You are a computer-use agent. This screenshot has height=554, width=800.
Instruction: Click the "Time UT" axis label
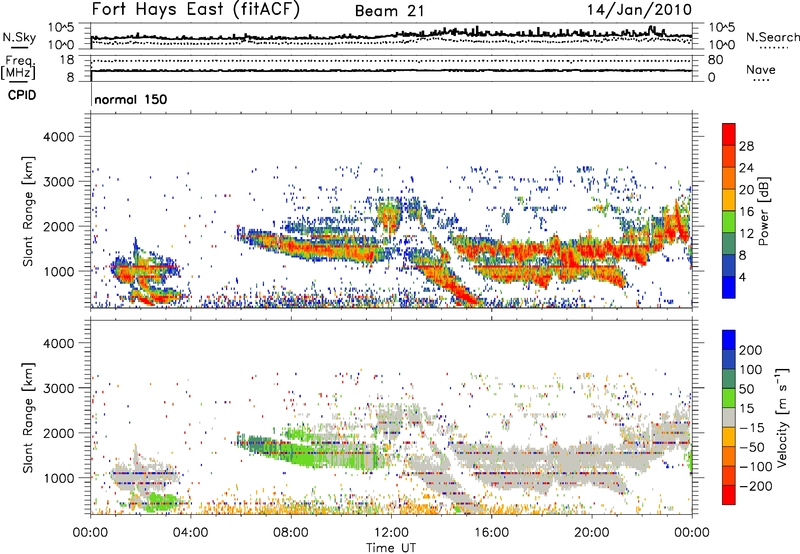tap(391, 548)
